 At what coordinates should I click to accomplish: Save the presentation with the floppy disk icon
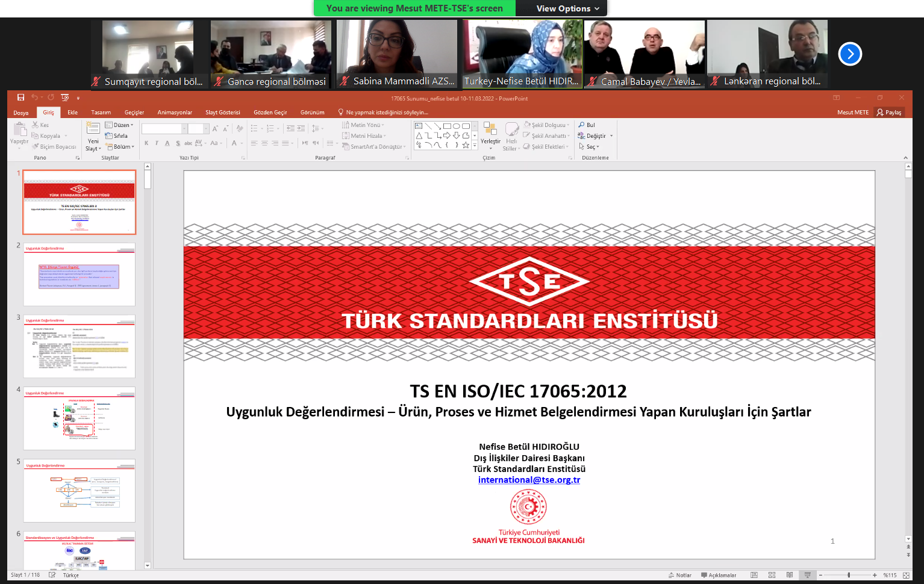21,98
